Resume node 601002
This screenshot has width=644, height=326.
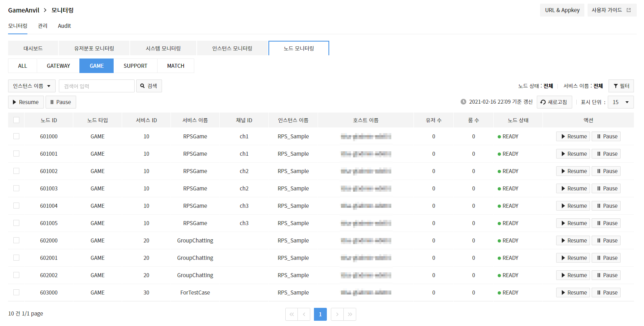point(573,171)
